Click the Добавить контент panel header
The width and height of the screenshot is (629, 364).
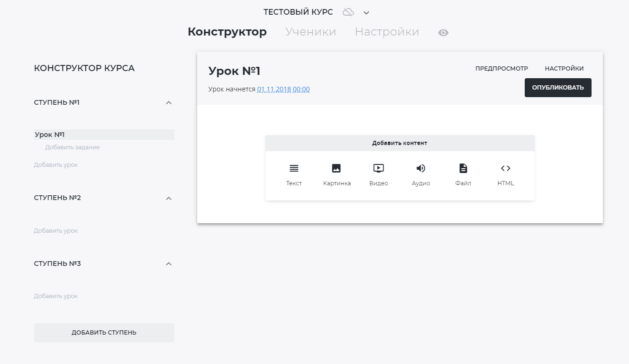400,143
